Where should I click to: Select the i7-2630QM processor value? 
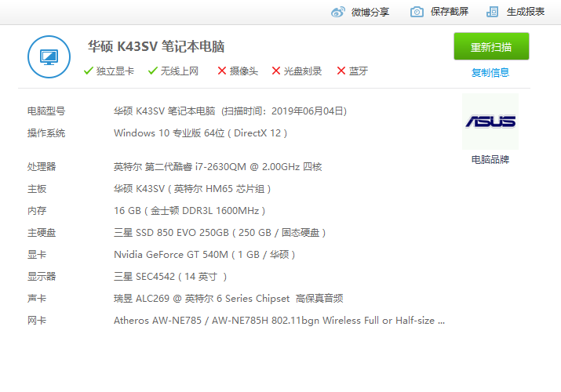pyautogui.click(x=218, y=166)
